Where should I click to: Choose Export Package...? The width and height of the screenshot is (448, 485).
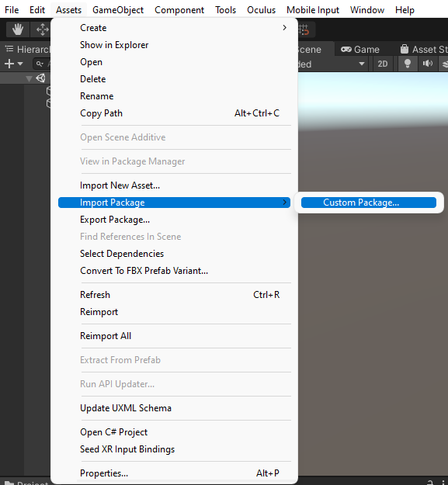pos(174,220)
